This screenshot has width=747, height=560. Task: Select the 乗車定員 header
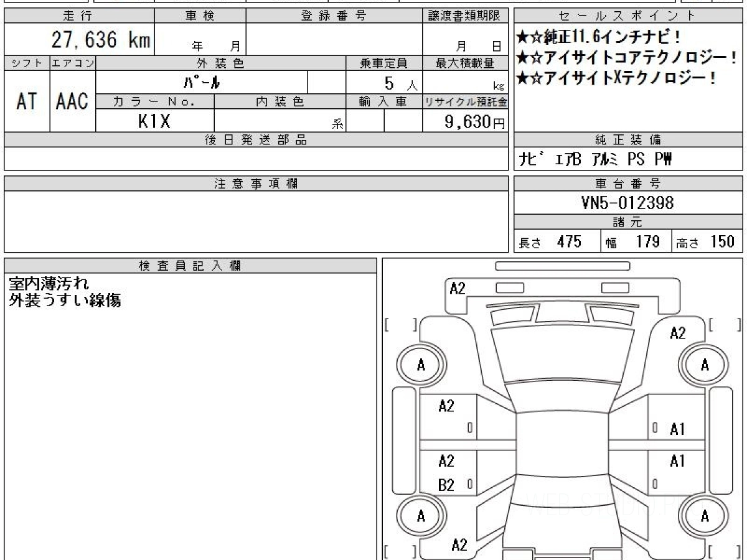click(384, 63)
